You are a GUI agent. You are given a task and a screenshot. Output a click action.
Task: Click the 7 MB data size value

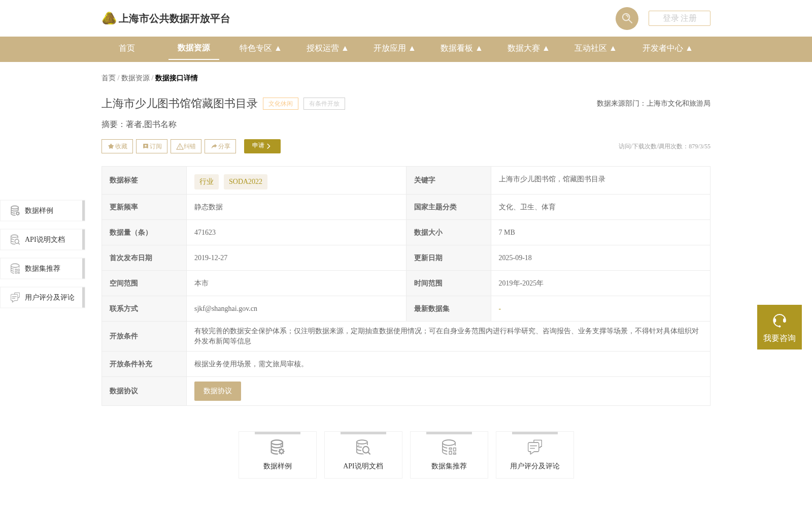[x=506, y=233]
